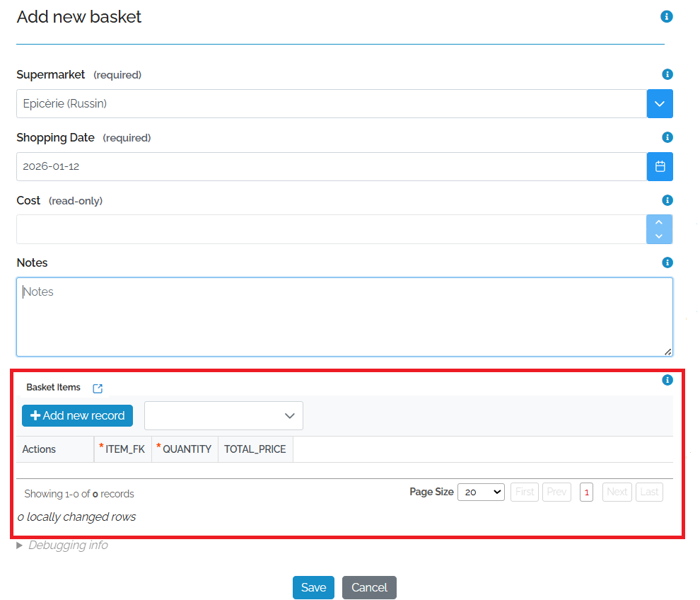This screenshot has height=600, width=700.
Task: Sort by the QUANTITY column header
Action: coord(186,449)
